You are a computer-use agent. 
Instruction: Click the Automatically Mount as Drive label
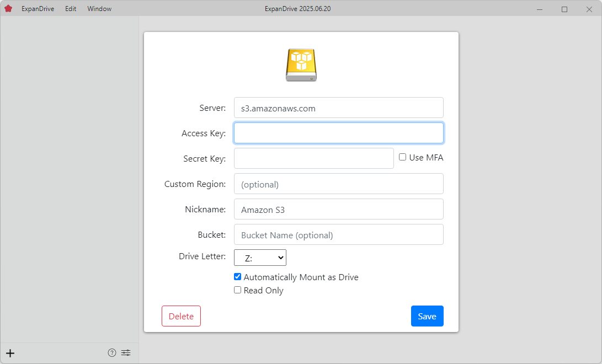pos(301,277)
